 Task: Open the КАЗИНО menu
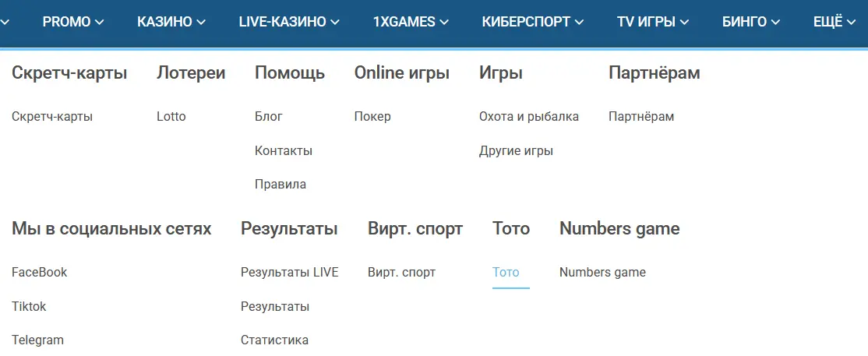point(171,22)
